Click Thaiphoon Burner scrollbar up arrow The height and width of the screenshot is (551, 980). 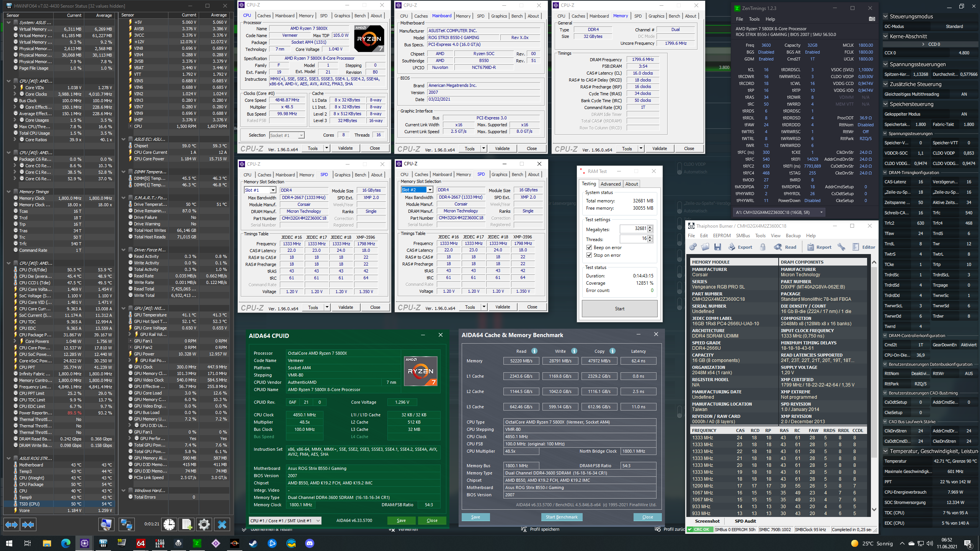(874, 262)
